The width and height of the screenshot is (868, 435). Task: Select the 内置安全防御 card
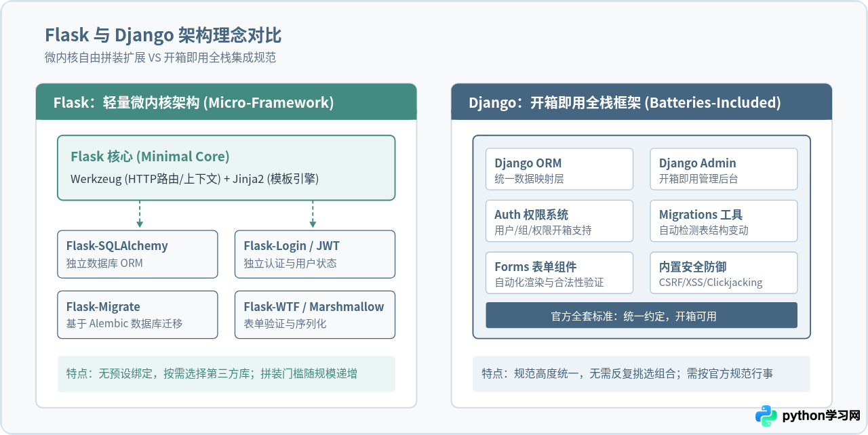click(724, 273)
